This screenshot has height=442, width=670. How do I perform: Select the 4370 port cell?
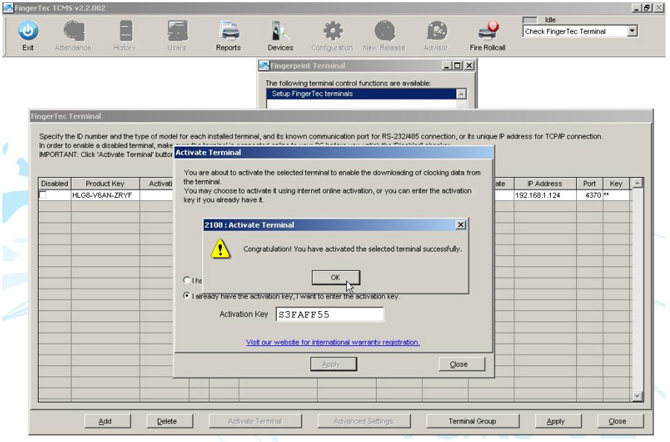(x=590, y=195)
